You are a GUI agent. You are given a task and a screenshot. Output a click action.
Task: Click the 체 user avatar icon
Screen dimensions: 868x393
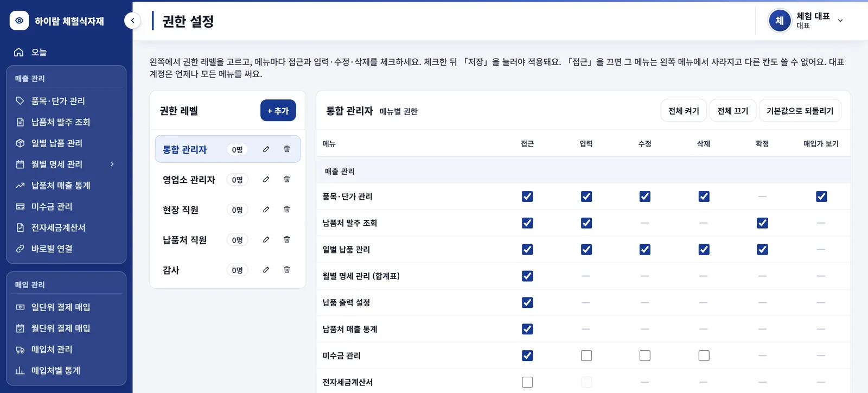pos(780,21)
